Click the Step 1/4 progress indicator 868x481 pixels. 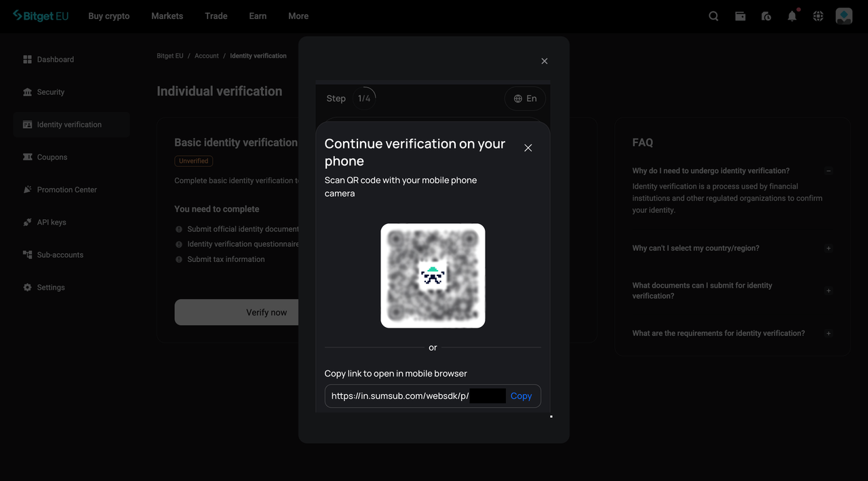pos(364,98)
